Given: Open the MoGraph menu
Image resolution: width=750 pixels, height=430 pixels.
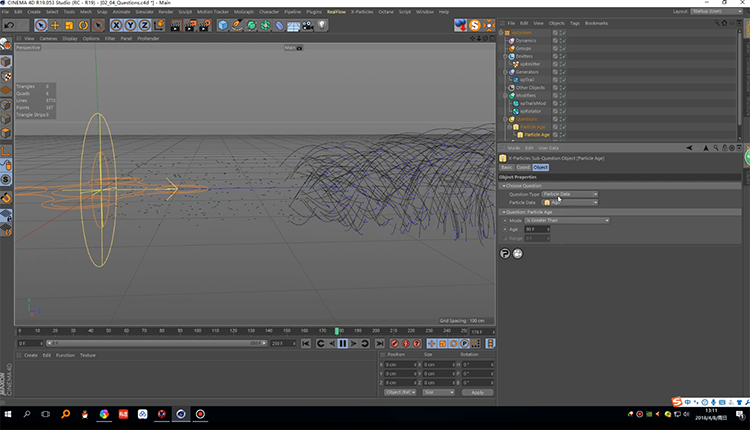Looking at the screenshot, I should [244, 11].
